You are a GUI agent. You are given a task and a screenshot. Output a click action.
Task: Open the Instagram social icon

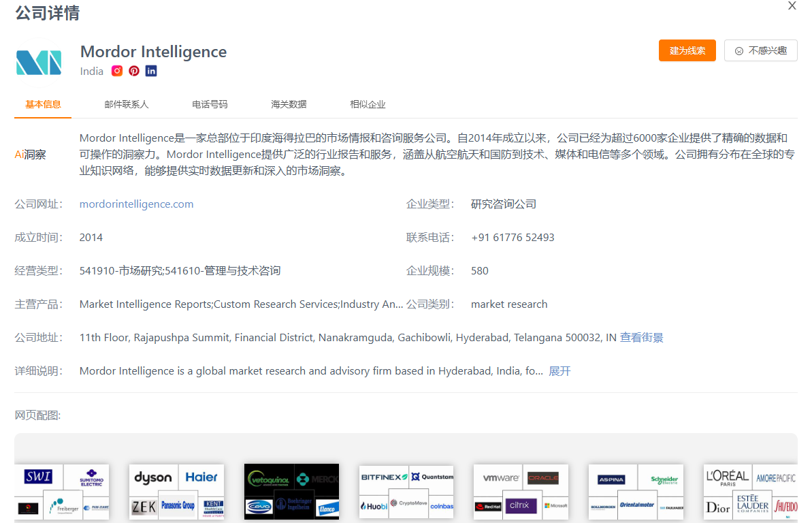pos(117,71)
